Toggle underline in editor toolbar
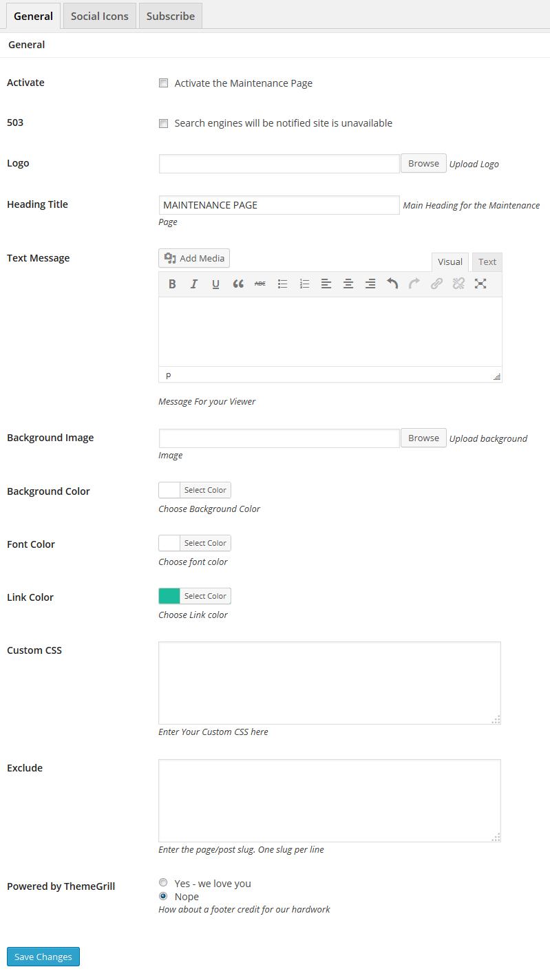550x980 pixels. pyautogui.click(x=215, y=284)
